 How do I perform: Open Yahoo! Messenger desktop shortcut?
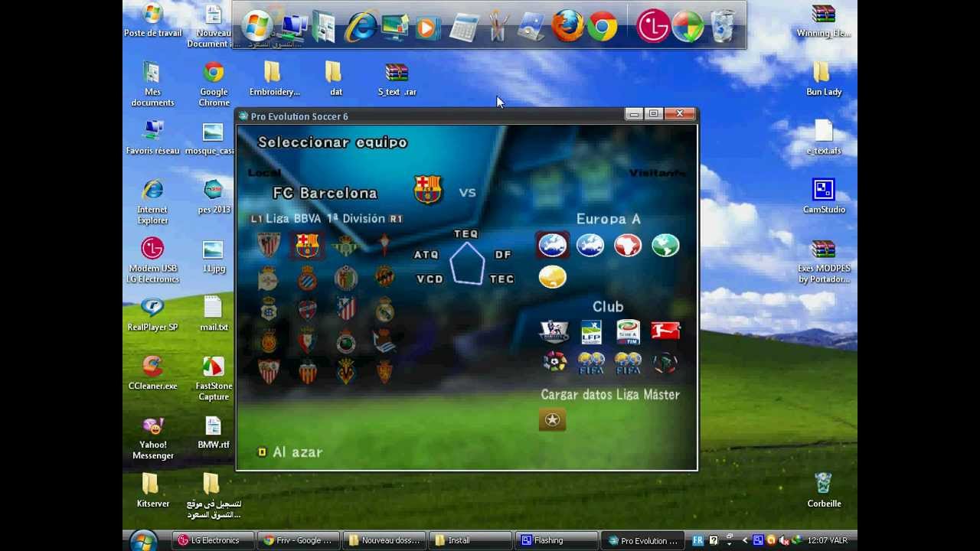[152, 438]
